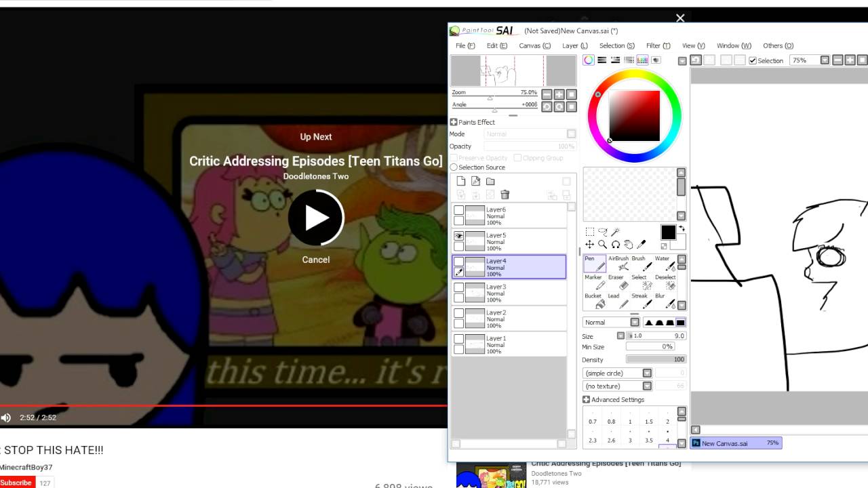Select the Eraser tool

[618, 282]
